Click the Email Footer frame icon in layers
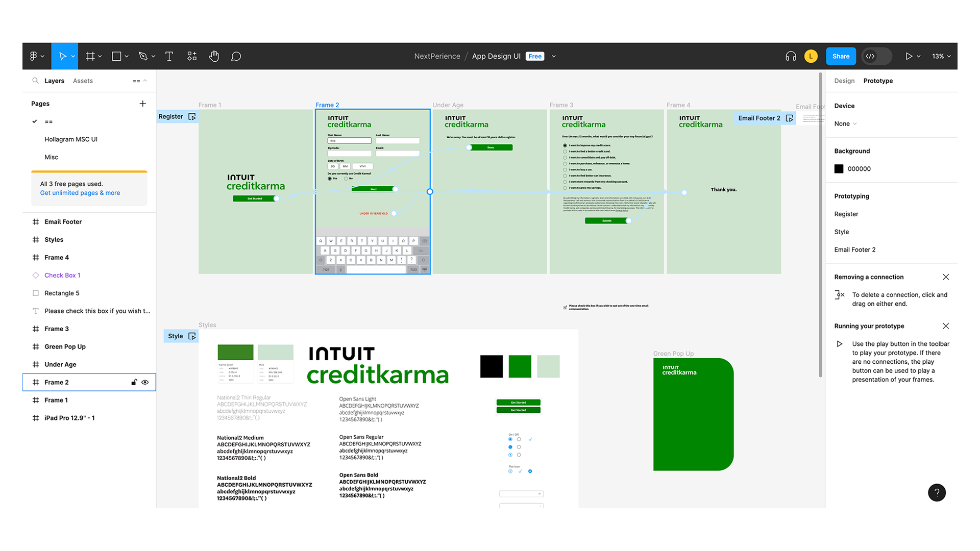980x551 pixels. click(x=36, y=222)
